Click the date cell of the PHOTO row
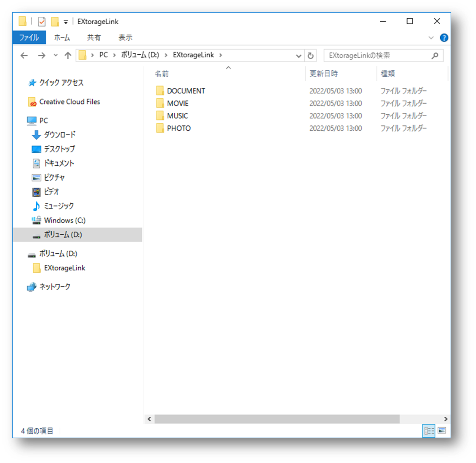The image size is (476, 463). click(x=335, y=128)
